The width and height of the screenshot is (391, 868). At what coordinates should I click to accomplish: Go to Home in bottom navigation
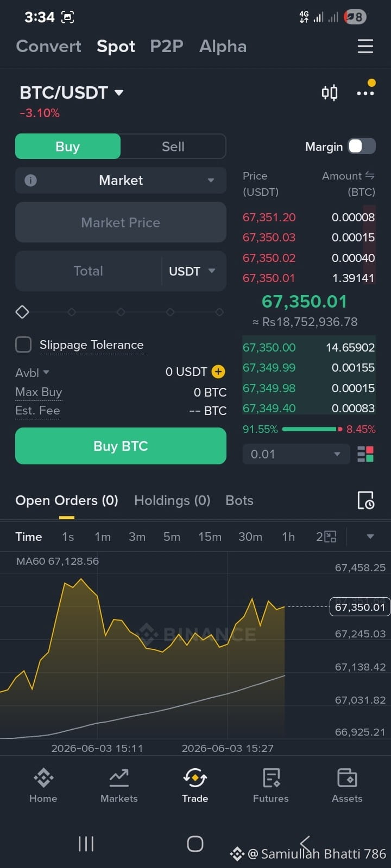(43, 786)
